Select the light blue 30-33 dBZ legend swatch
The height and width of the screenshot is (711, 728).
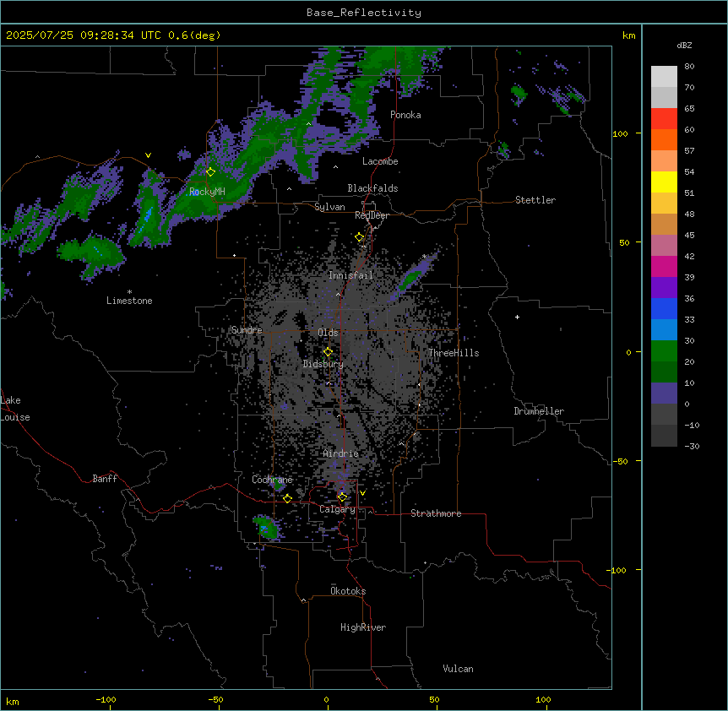coord(664,330)
